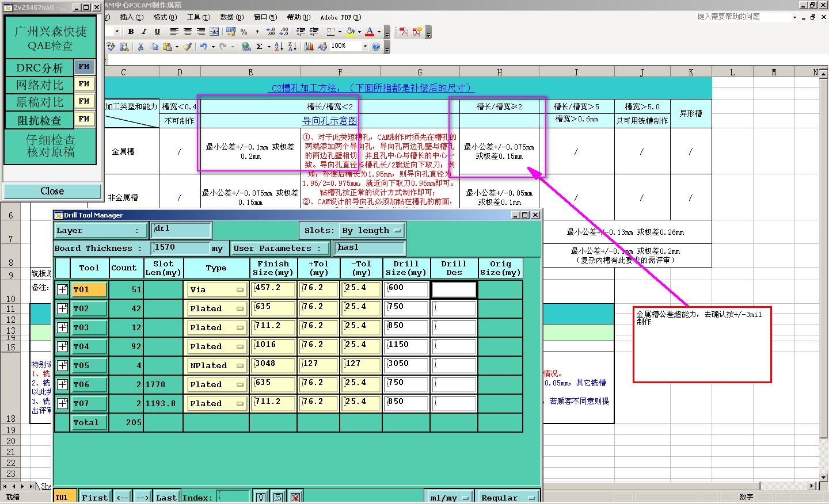This screenshot has height=504, width=829.
Task: Align cell text to the left
Action: (174, 32)
